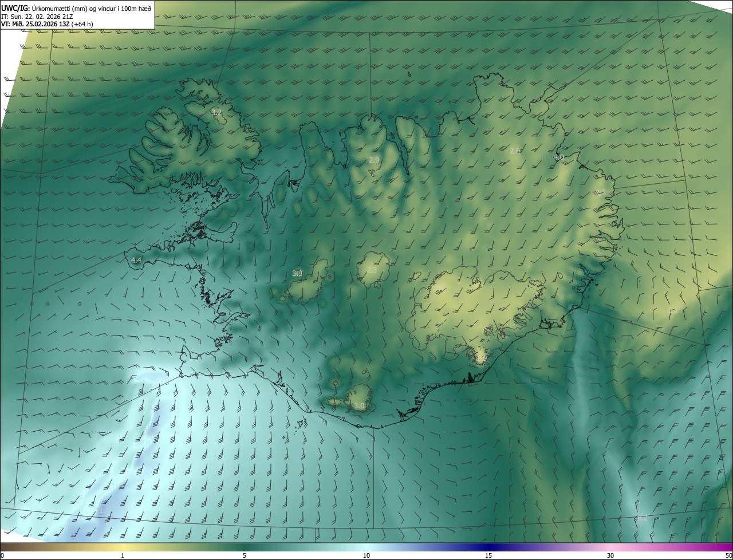733x560 pixels.
Task: Click the 3.0 value label on the southern glacier
Action: point(359,406)
